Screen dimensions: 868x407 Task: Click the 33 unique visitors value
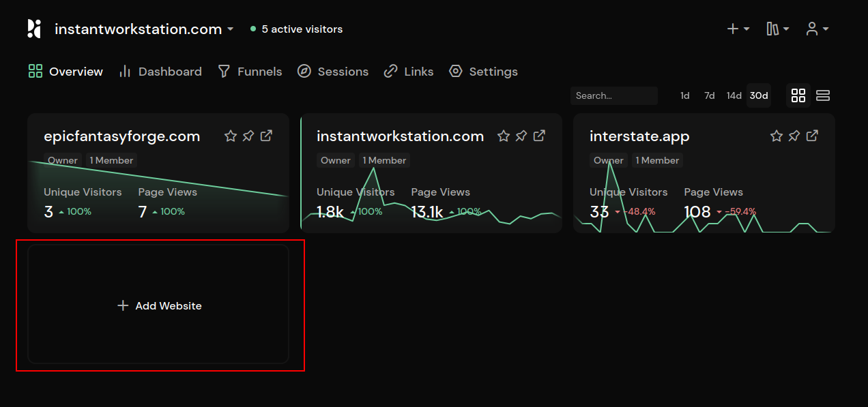[599, 212]
